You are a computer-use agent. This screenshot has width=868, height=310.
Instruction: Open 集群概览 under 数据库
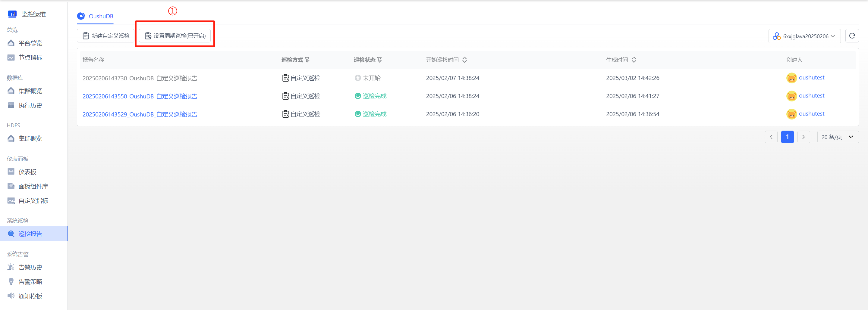pos(30,91)
